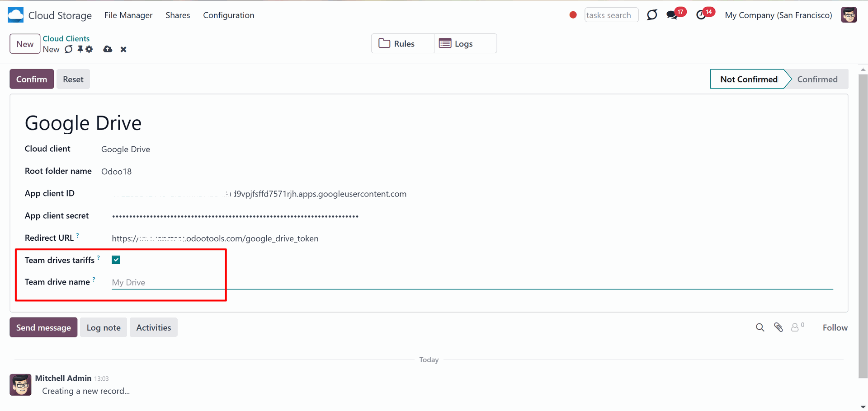
Task: Click Mitchell Admin's avatar in the message log
Action: tap(20, 385)
